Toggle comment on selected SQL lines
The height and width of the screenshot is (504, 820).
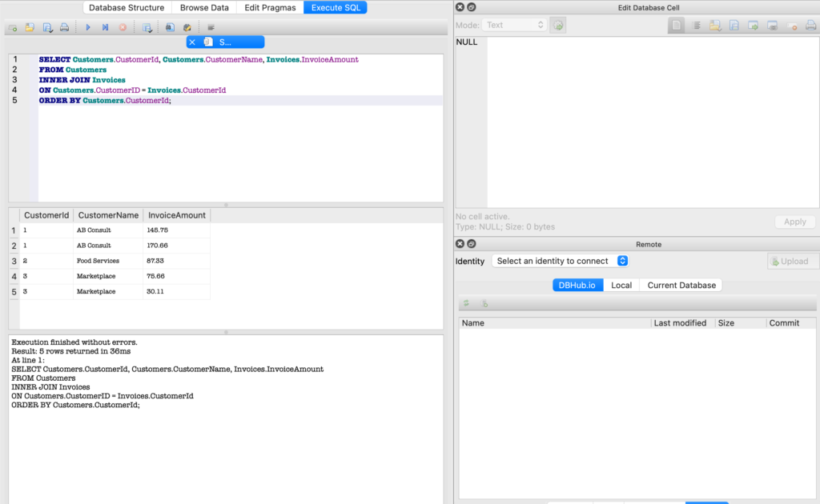211,27
